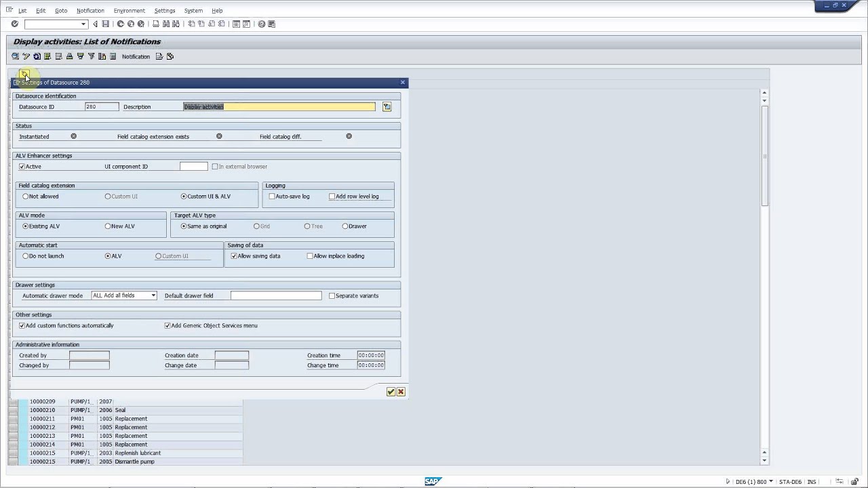Toggle Add custom functions automatically checkbox
Image resolution: width=868 pixels, height=488 pixels.
22,325
